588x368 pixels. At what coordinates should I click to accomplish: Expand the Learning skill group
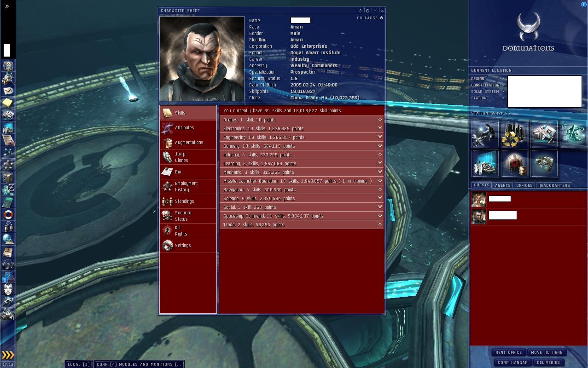(x=380, y=163)
